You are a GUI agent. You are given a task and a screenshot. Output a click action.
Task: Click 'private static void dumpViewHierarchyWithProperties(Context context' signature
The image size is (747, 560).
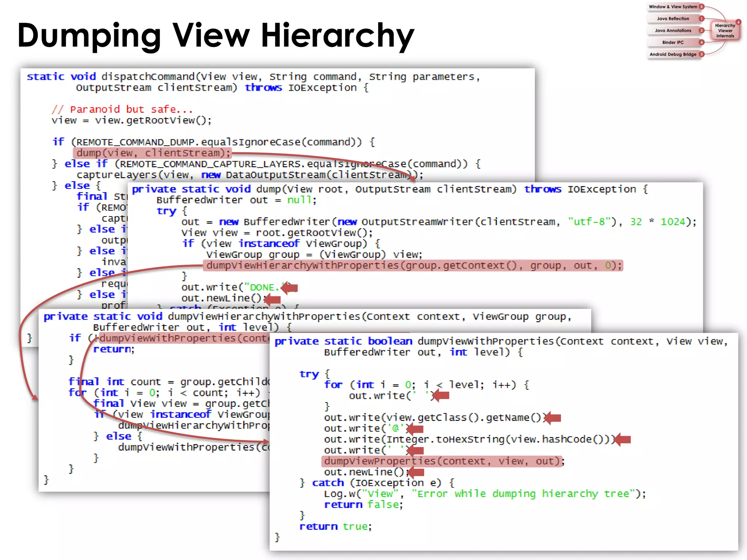(307, 316)
